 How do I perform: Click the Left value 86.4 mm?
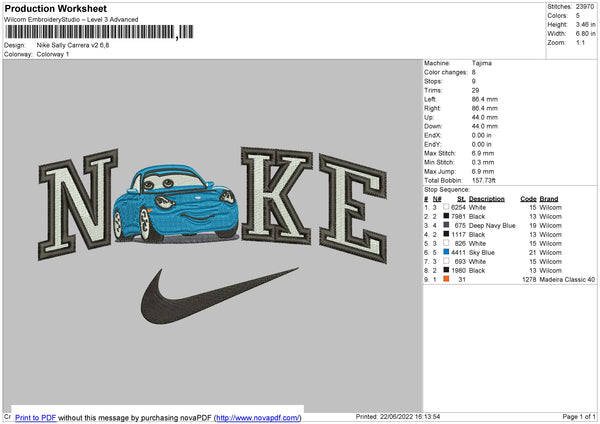[x=484, y=99]
